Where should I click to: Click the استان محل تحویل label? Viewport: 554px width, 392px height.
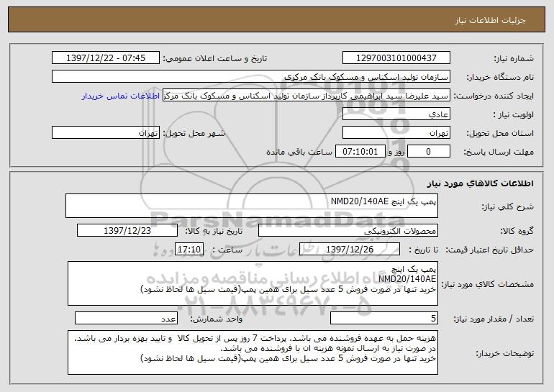click(x=500, y=134)
